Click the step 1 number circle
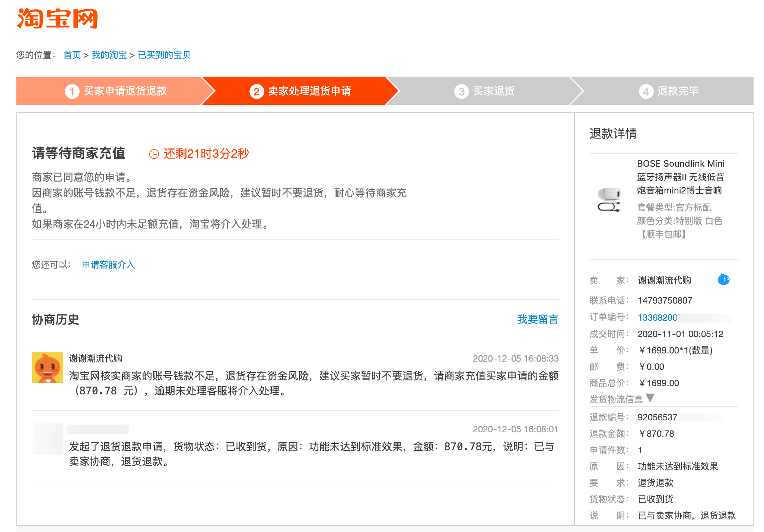764x532 pixels. click(x=72, y=91)
